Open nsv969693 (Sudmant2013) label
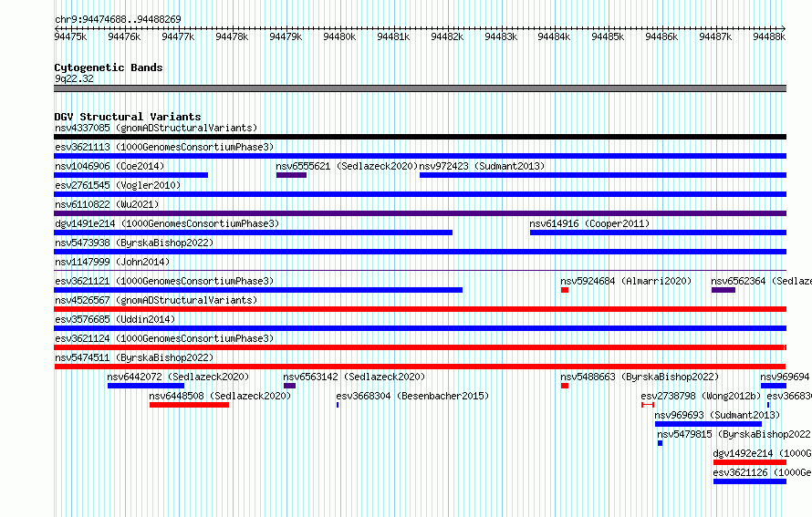 717,415
